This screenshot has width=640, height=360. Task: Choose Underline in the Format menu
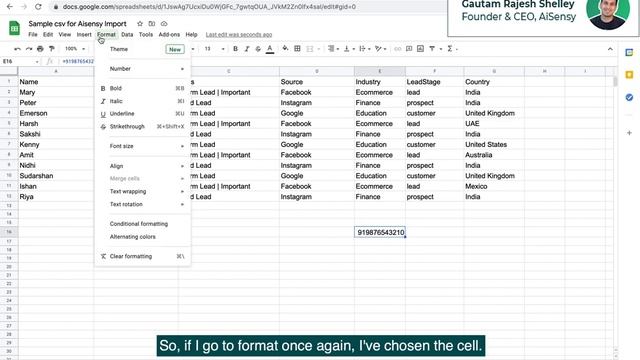point(143,113)
